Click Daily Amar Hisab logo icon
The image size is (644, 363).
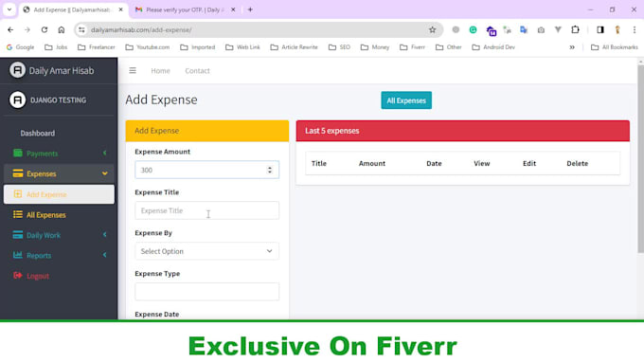click(x=17, y=70)
